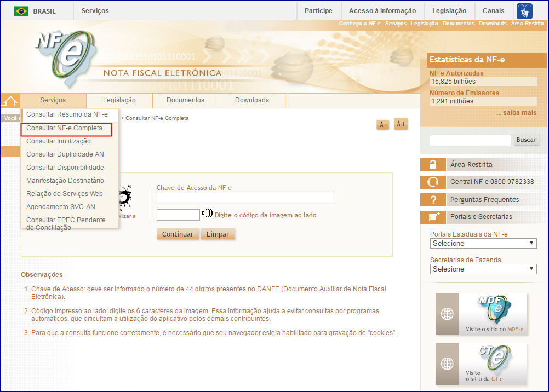Select Consultar Inutilização menu item

pos(59,141)
